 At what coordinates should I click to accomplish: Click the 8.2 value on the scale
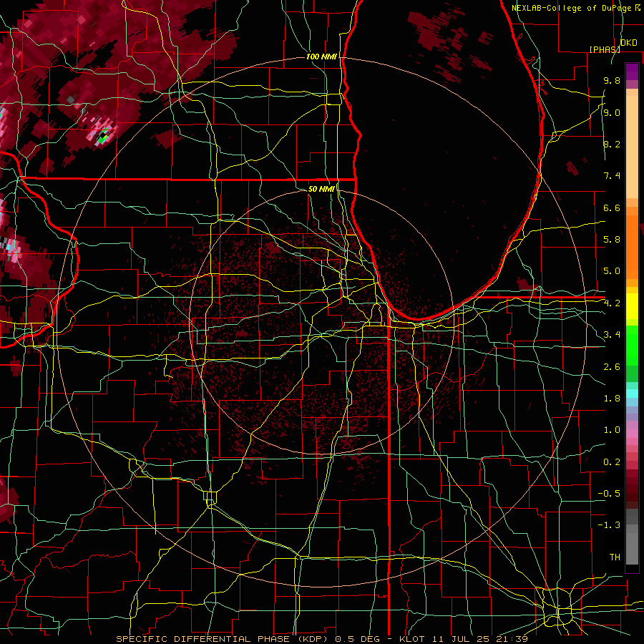point(612,144)
